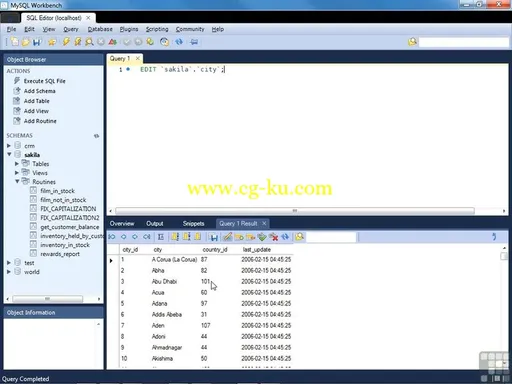
Task: Click the result search magnifier icon
Action: pyautogui.click(x=300, y=237)
